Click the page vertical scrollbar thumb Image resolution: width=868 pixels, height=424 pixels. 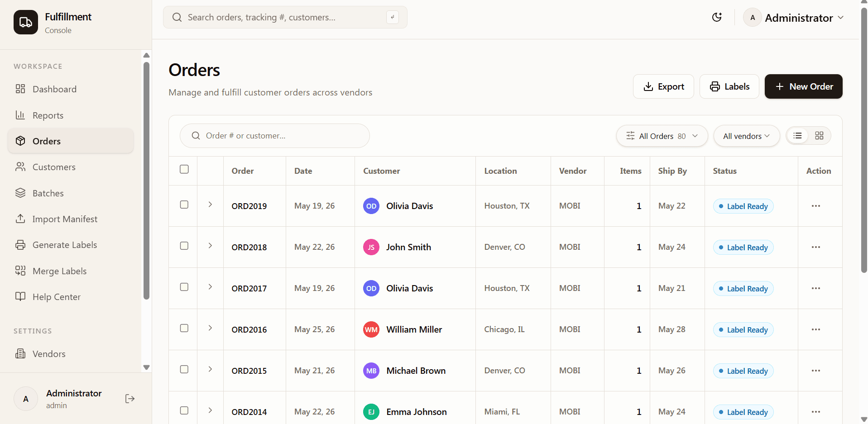(x=864, y=140)
